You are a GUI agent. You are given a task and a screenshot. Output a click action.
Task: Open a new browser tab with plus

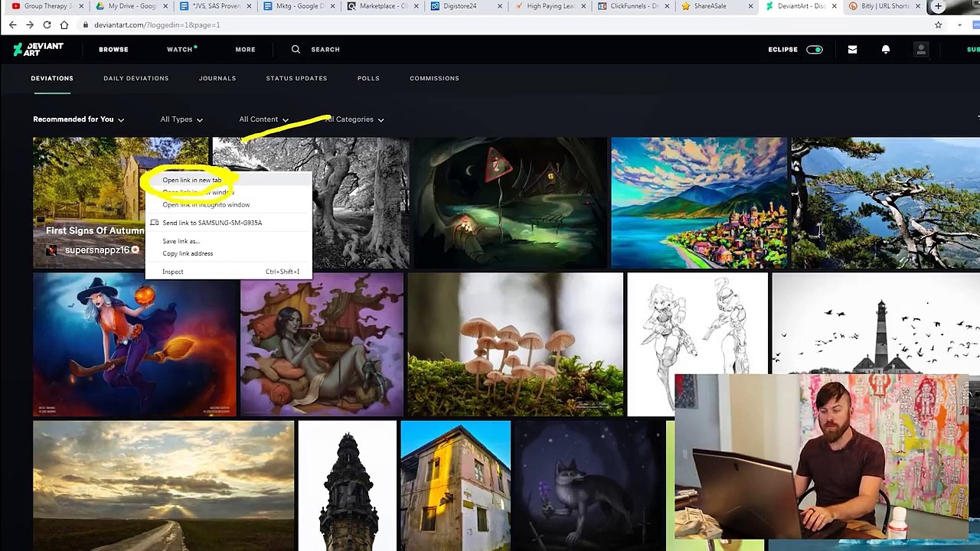938,6
